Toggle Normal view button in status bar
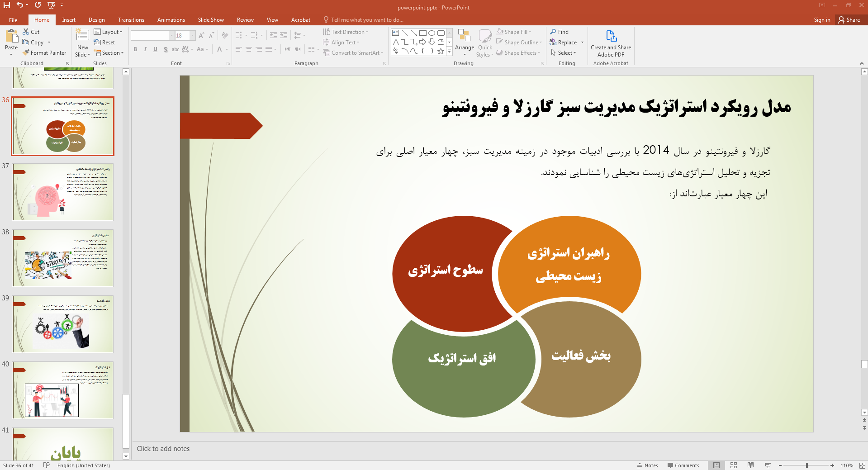868x470 pixels. coord(716,465)
